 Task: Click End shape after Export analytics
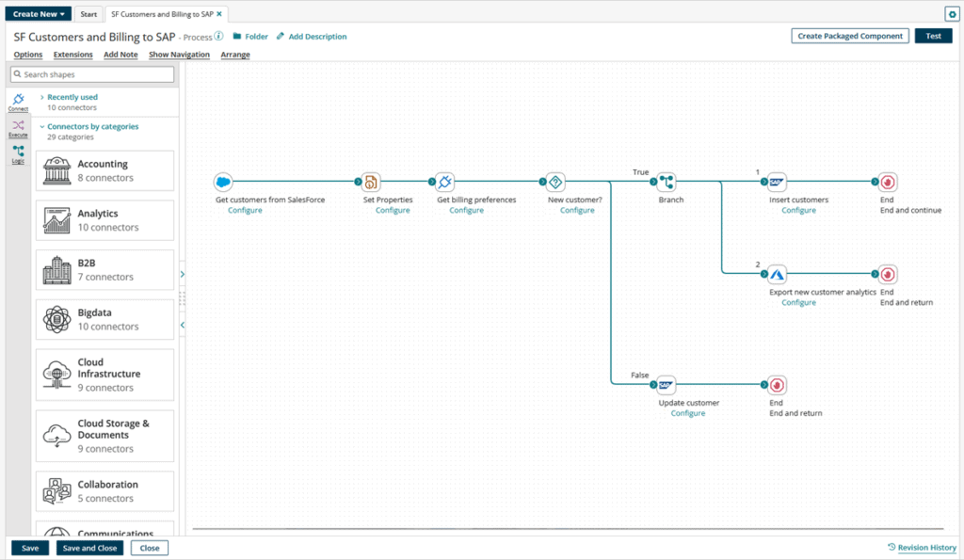pos(887,274)
